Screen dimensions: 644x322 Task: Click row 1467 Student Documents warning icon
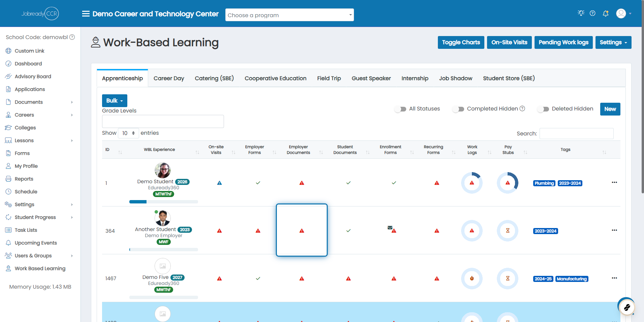(348, 279)
